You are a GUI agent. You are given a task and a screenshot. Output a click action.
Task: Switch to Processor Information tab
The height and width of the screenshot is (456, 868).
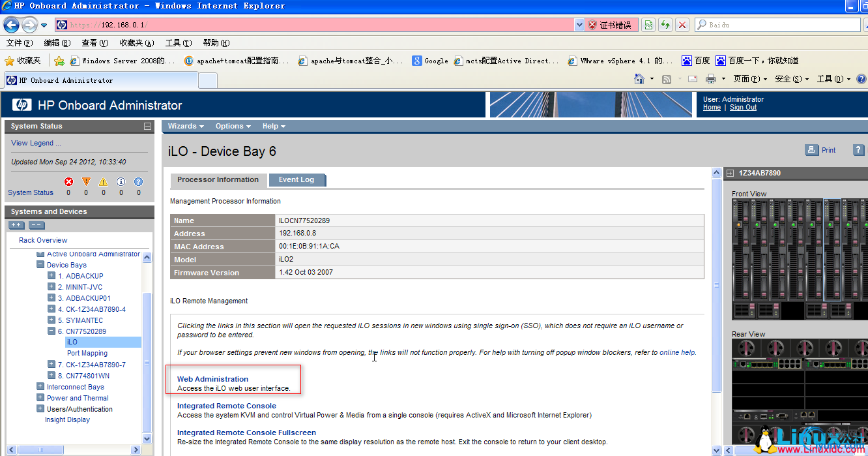(218, 179)
